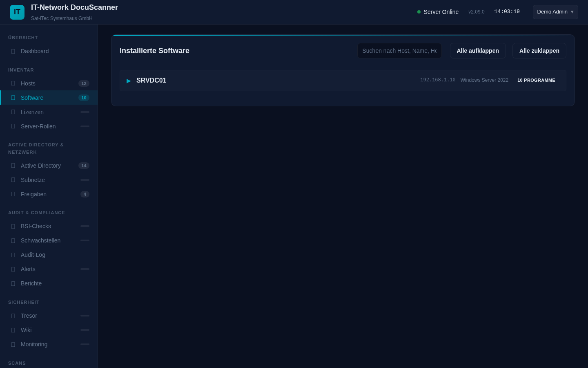Open the Demo Admin user dropdown

tap(555, 12)
